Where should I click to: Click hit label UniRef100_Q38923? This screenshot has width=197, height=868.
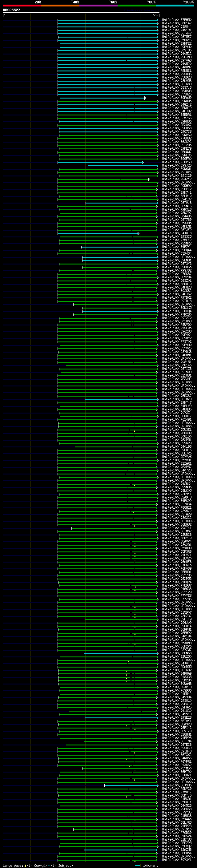(177, 78)
